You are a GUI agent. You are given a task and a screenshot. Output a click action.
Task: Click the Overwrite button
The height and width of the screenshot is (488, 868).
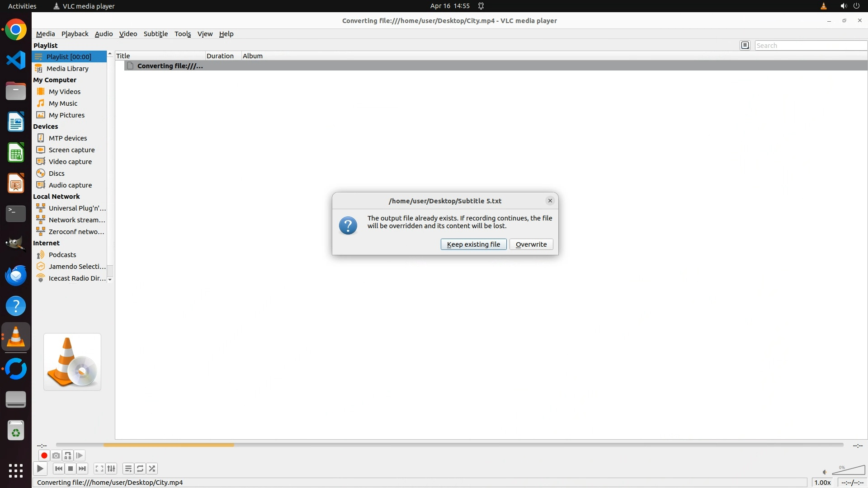click(x=531, y=244)
